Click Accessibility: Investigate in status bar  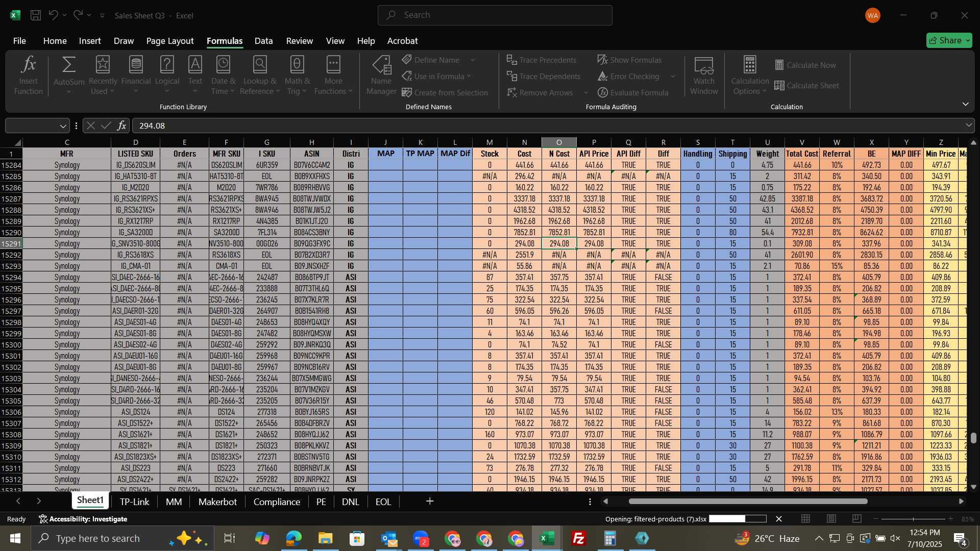(83, 519)
